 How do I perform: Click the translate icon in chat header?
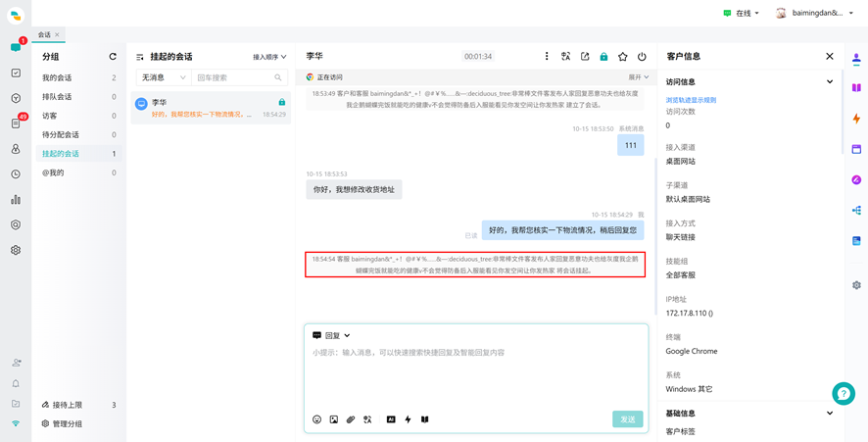[x=565, y=56]
